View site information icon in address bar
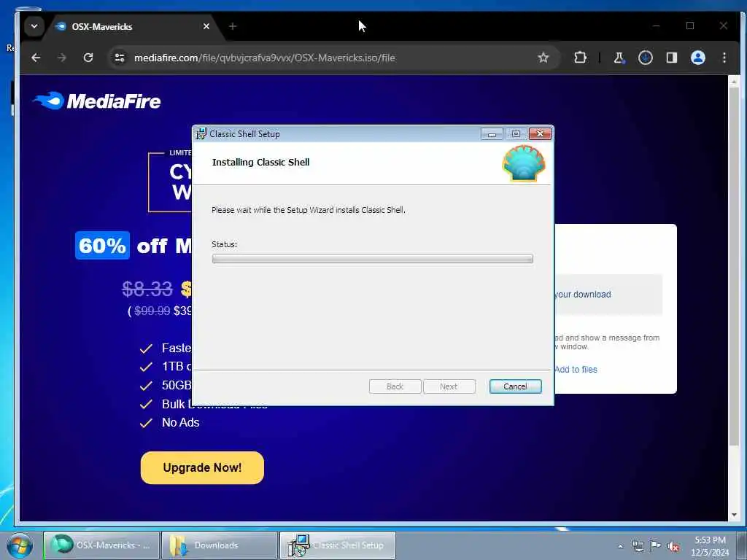This screenshot has width=747, height=560. click(x=120, y=58)
